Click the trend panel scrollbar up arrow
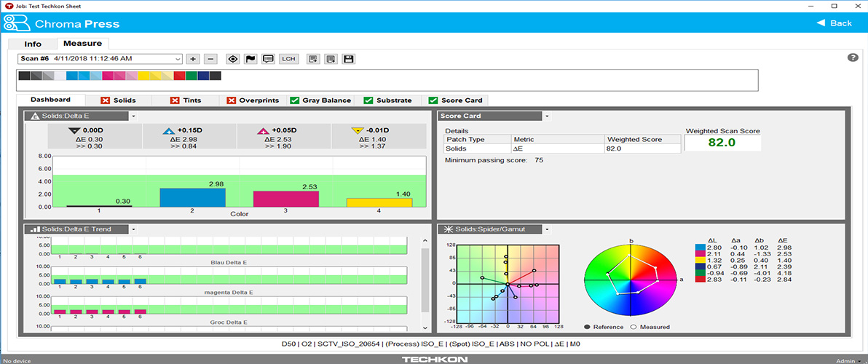868x364 pixels. point(425,241)
